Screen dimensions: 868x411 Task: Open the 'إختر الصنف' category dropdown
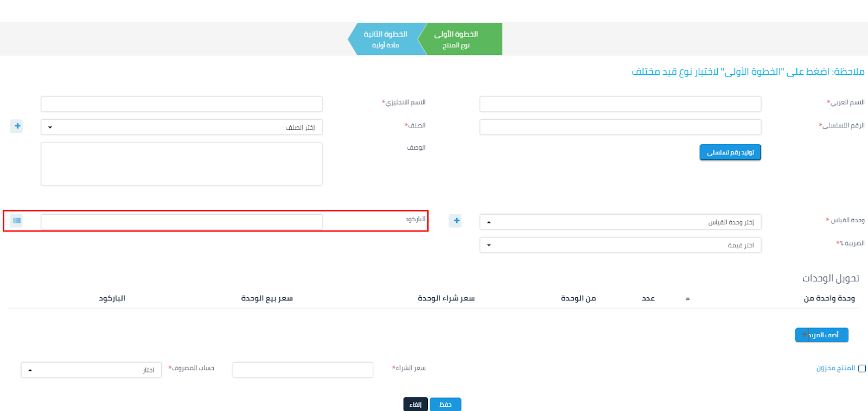[x=182, y=127]
